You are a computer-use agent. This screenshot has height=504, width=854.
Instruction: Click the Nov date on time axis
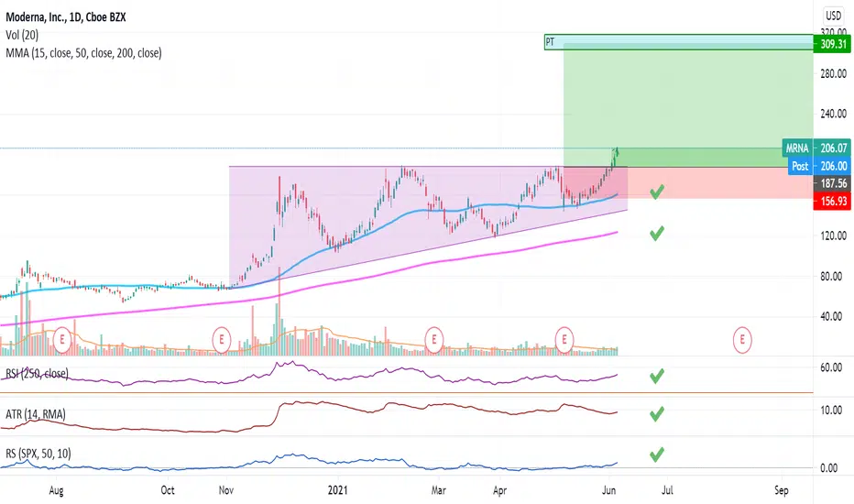point(226,490)
